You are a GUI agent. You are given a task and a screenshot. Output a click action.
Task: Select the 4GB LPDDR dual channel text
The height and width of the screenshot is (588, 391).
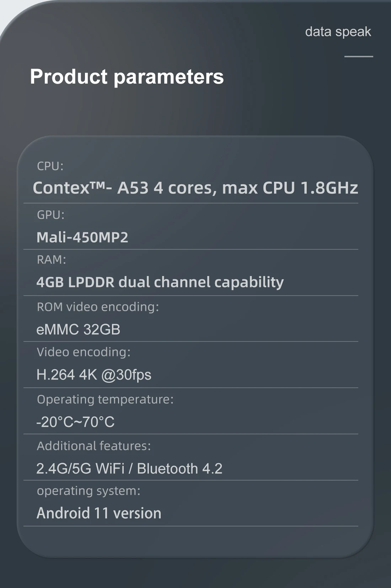pos(160,282)
